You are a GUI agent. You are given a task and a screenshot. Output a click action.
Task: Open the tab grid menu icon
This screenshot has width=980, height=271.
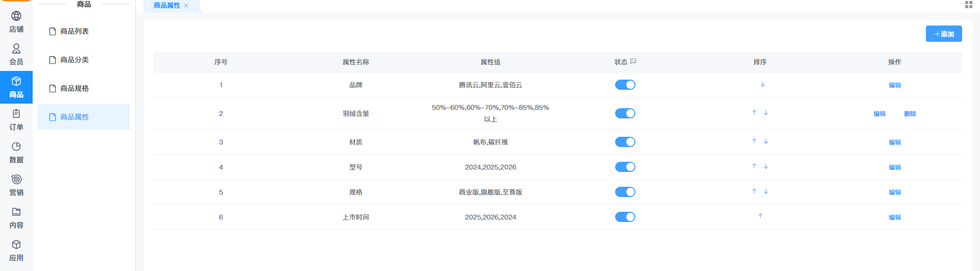point(968,5)
